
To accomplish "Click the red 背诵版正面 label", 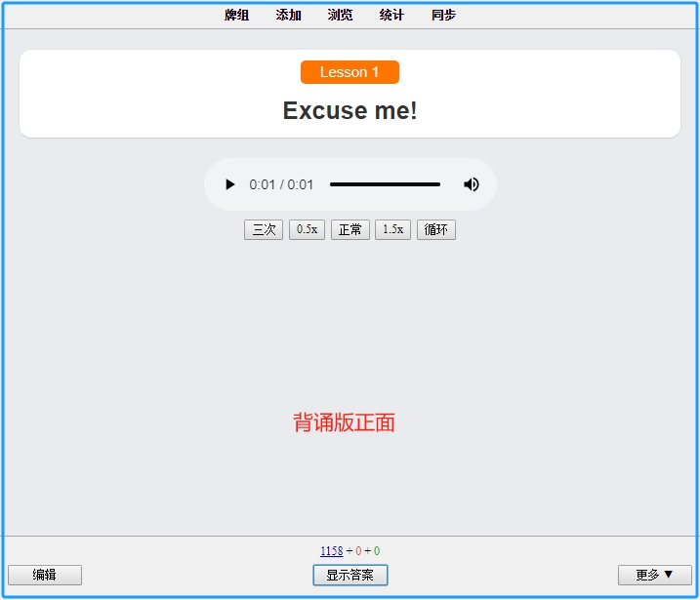I will tap(344, 422).
